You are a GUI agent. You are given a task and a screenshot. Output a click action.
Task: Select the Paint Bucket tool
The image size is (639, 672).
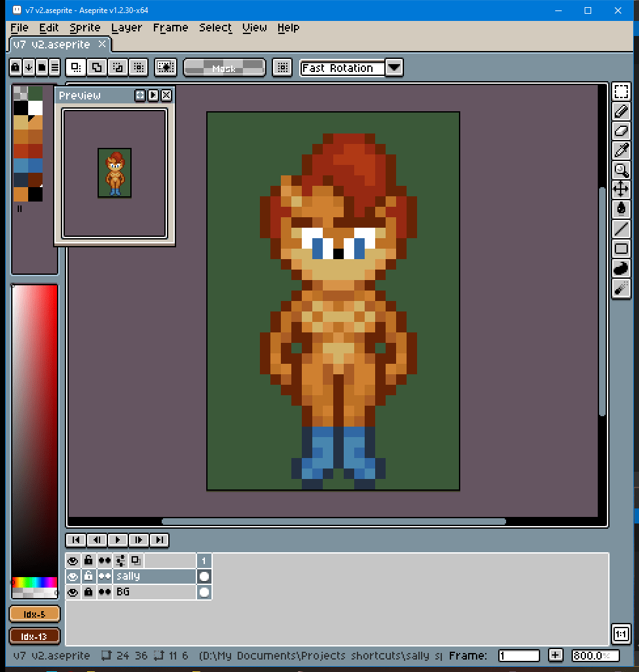click(621, 209)
